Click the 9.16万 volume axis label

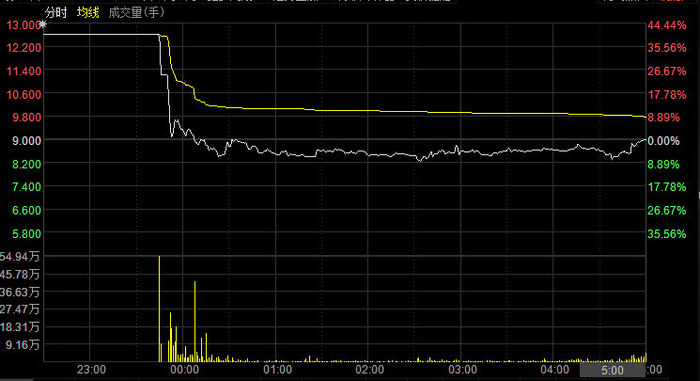tap(22, 345)
